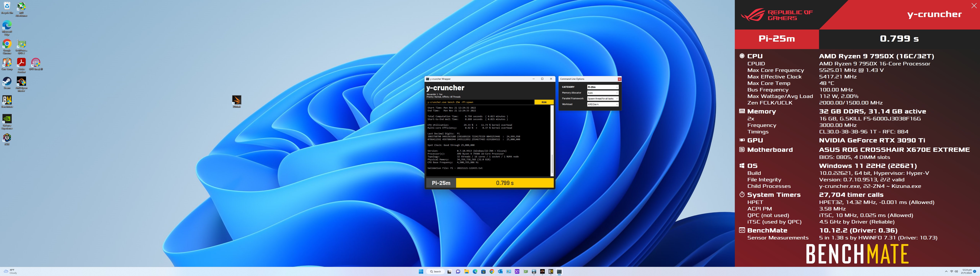Open the iCUE desktop shortcut
Screen dimensions: 980x276
[7, 139]
